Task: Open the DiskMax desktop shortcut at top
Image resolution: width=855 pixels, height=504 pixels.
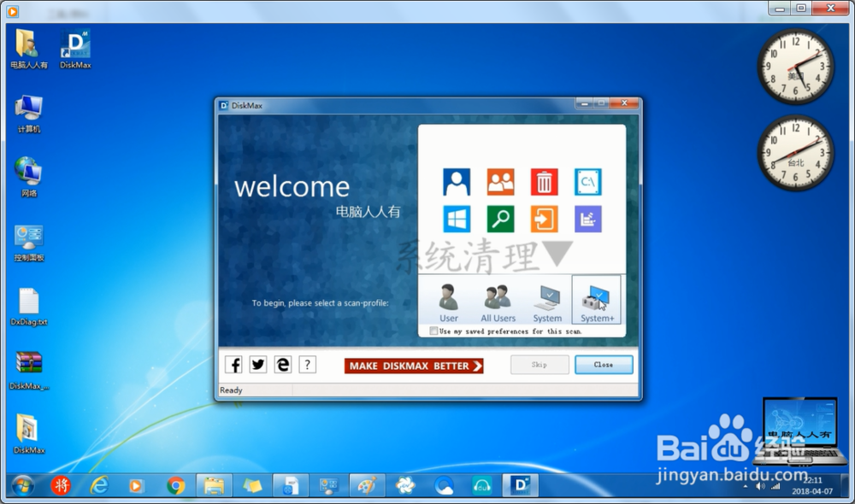Action: point(75,49)
